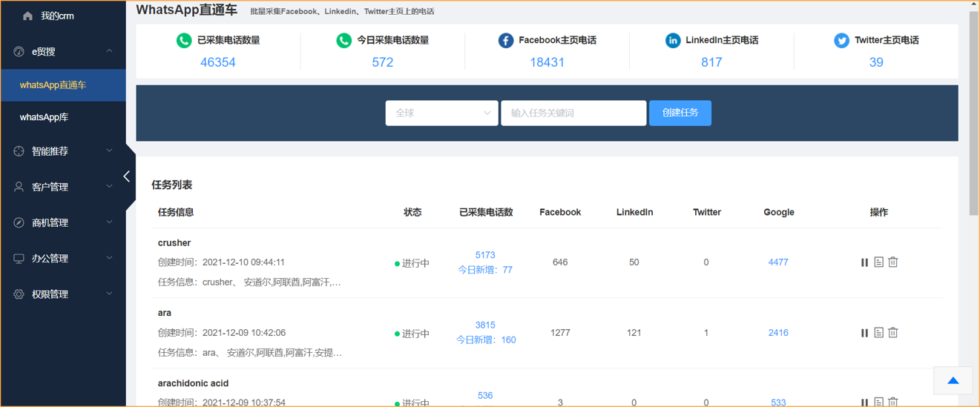Click the 商机管理 compass icon
The width and height of the screenshot is (980, 407).
pyautogui.click(x=19, y=222)
